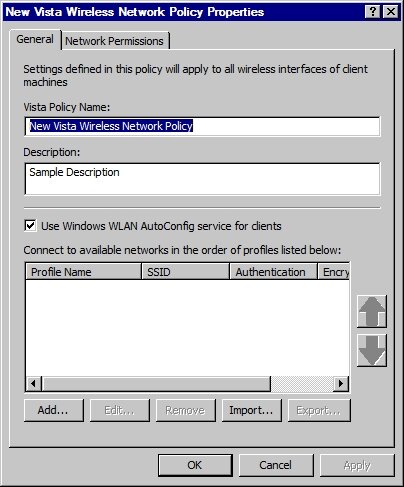Click the Encryption column header
Screen dimensions: 404x487
[x=333, y=272]
